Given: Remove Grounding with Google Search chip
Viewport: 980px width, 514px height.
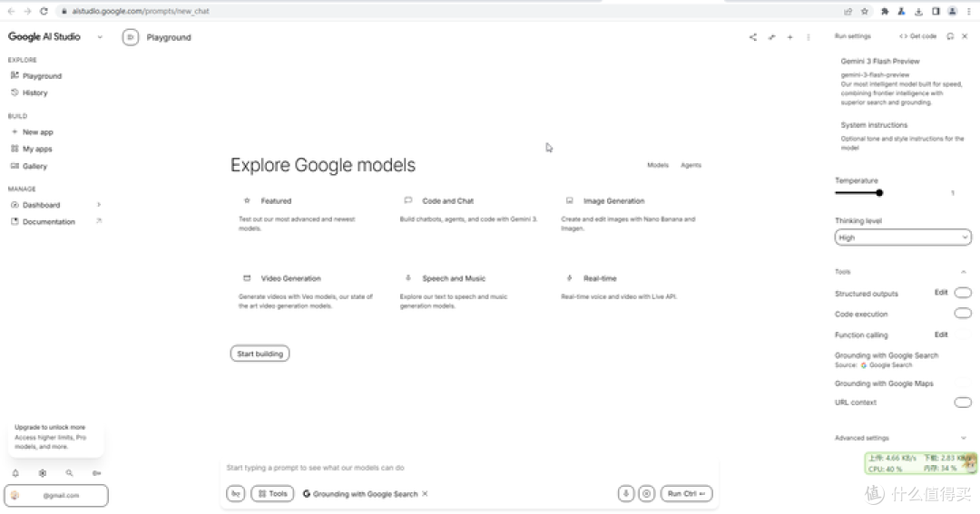Looking at the screenshot, I should pos(425,493).
